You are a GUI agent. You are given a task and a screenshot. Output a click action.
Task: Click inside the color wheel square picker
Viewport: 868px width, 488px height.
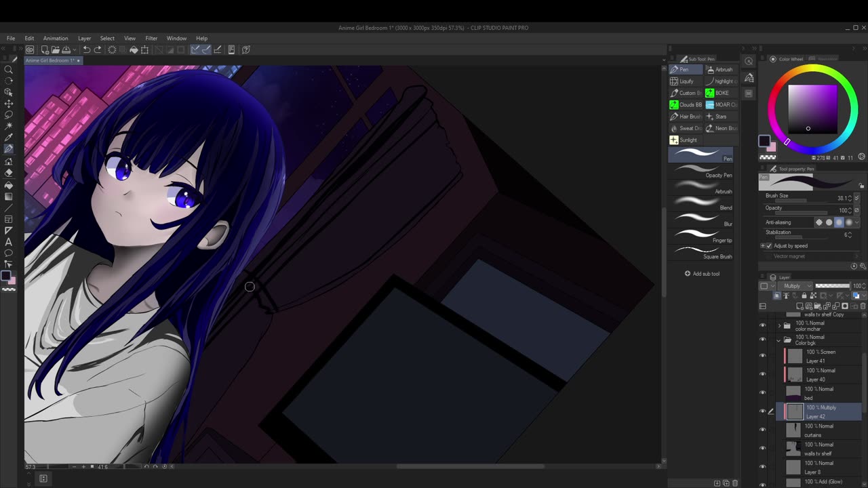pos(812,108)
